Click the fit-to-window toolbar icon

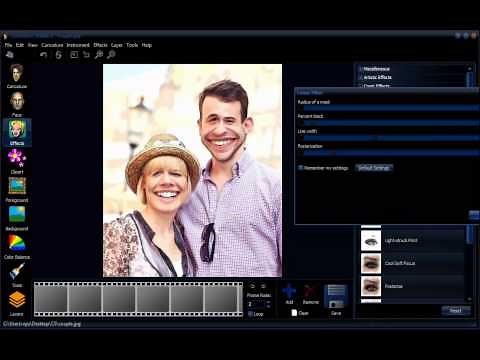[74, 55]
